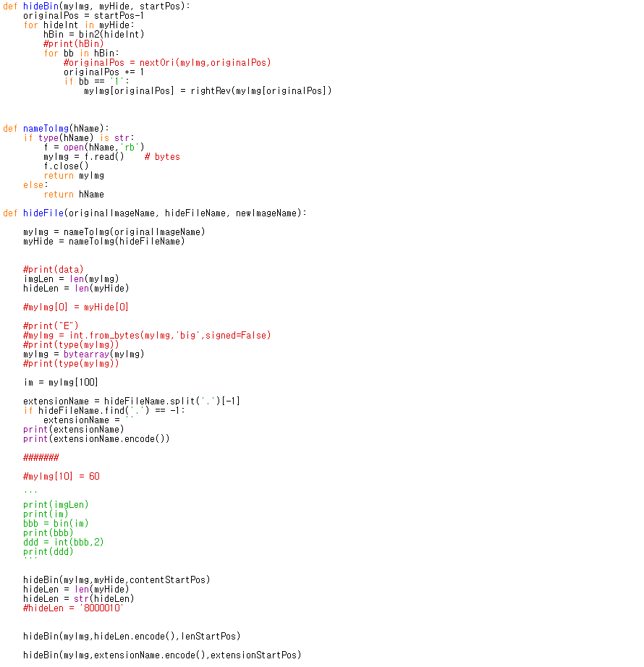Click the extensionName split assignment line
This screenshot has height=667, width=644.
coord(132,401)
